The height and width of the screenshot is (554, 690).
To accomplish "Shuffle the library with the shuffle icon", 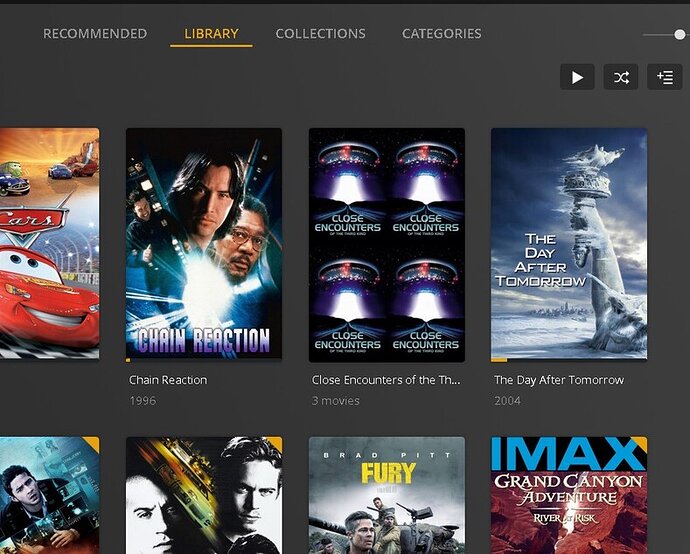I will click(621, 77).
